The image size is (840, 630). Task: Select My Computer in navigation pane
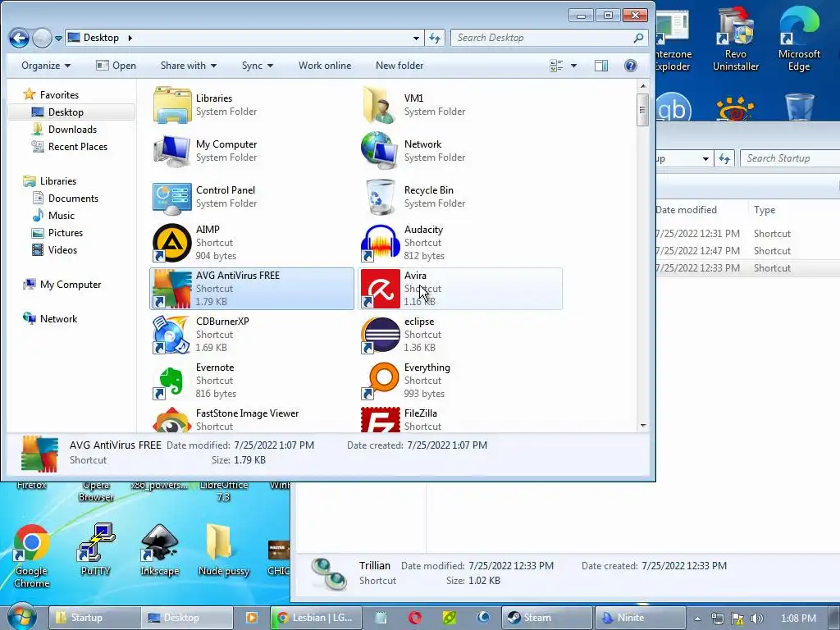click(71, 285)
